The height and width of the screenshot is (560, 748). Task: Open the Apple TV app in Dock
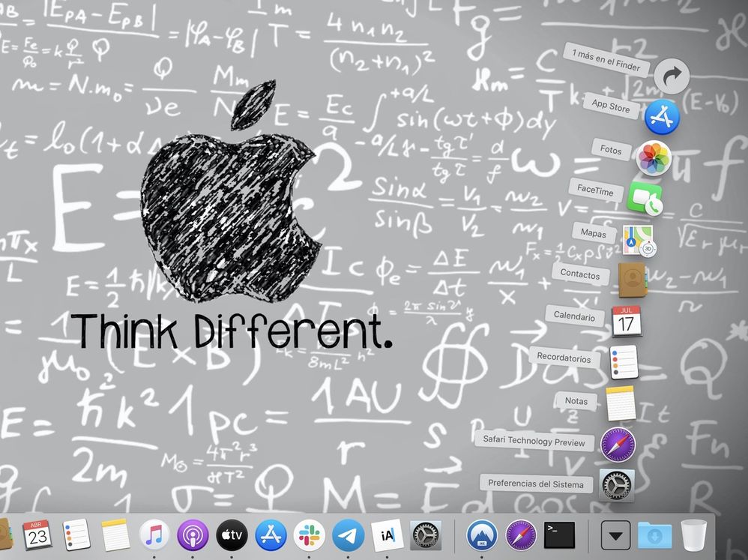click(x=232, y=535)
